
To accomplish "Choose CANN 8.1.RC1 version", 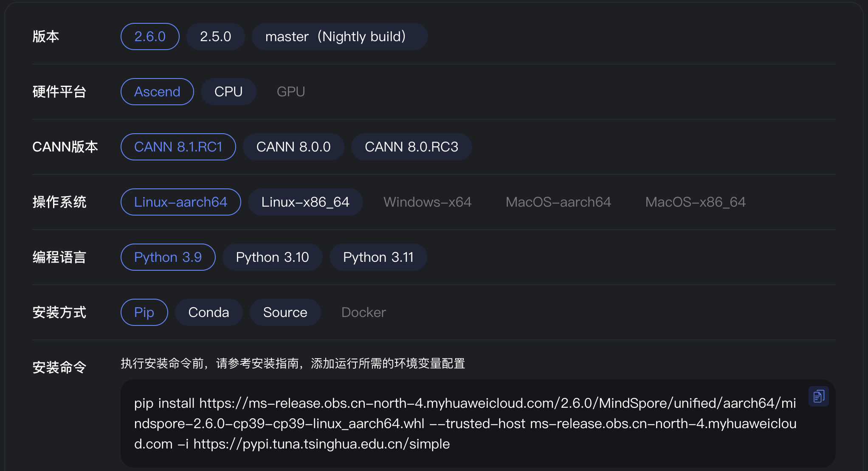I will [178, 147].
